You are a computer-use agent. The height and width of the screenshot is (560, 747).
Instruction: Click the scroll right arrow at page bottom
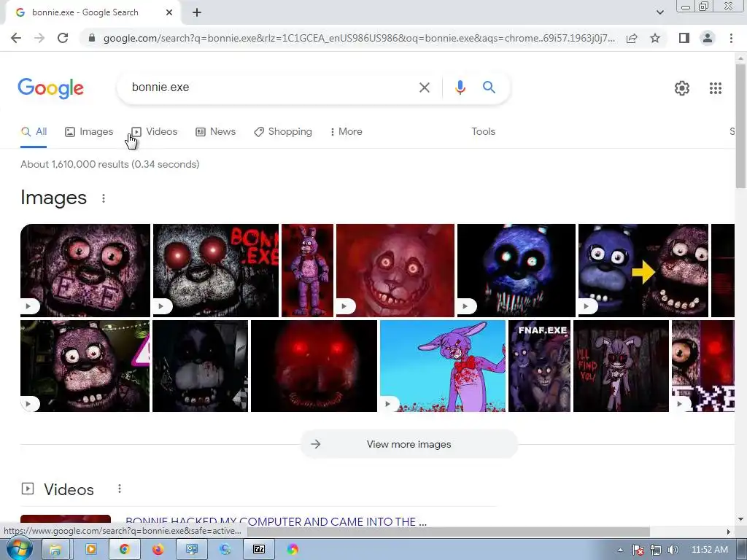click(728, 532)
